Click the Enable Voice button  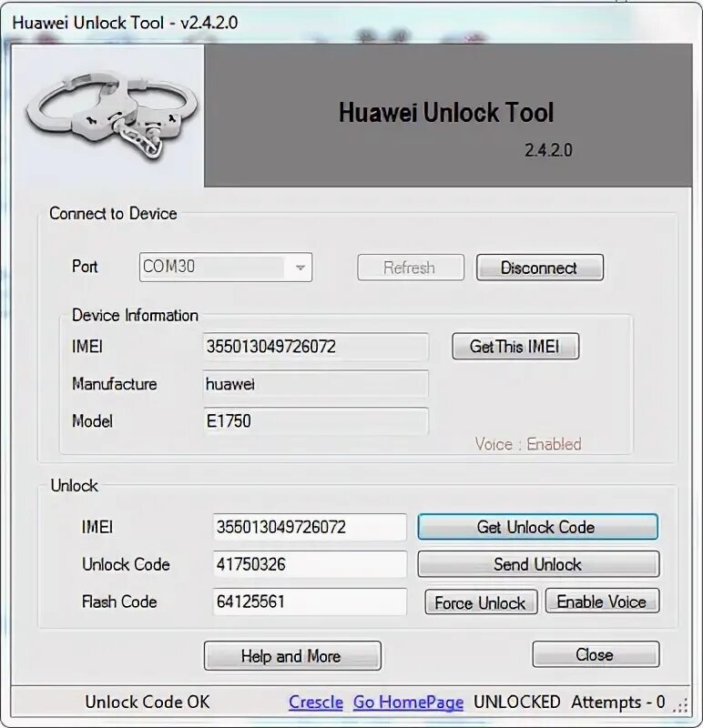[x=602, y=602]
